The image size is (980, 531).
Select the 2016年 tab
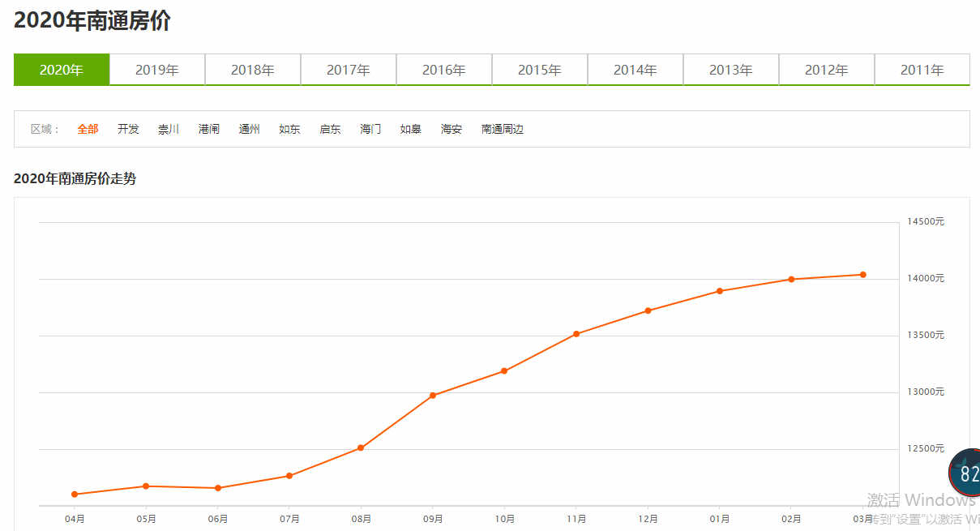tap(444, 70)
